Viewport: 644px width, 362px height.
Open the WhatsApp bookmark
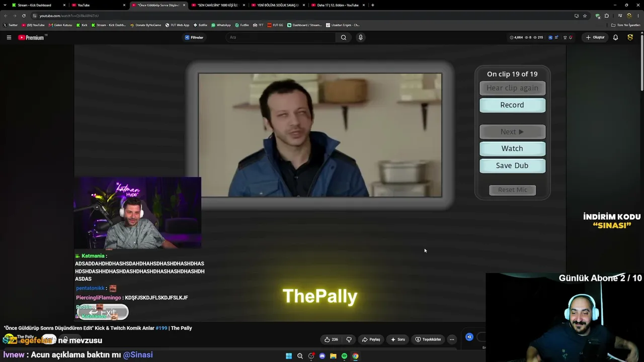[221, 25]
